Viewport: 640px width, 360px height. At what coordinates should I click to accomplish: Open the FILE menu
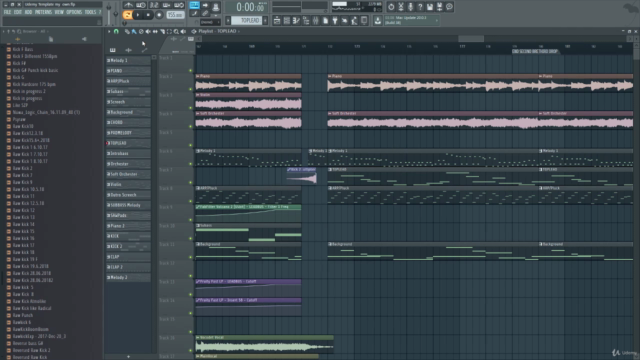pyautogui.click(x=7, y=12)
